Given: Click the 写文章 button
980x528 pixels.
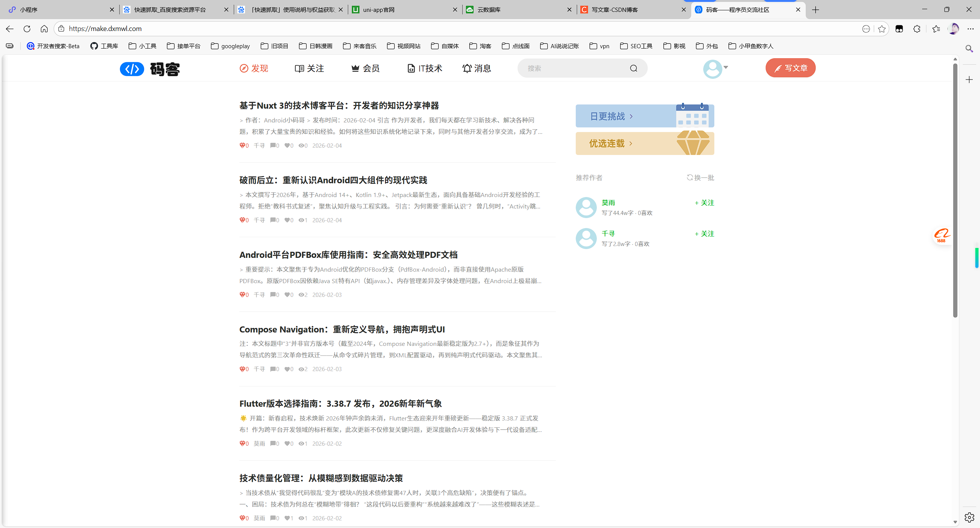Looking at the screenshot, I should (x=790, y=68).
